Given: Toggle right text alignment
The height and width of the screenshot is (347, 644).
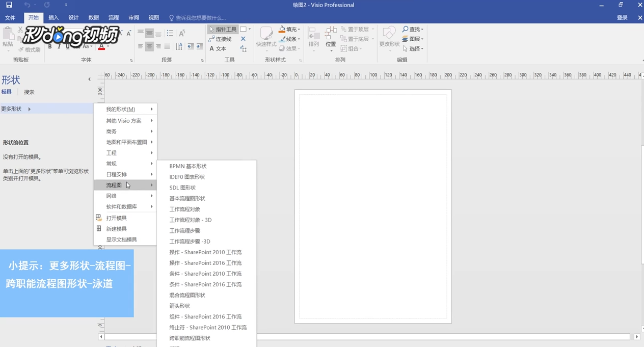Looking at the screenshot, I should pos(158,46).
